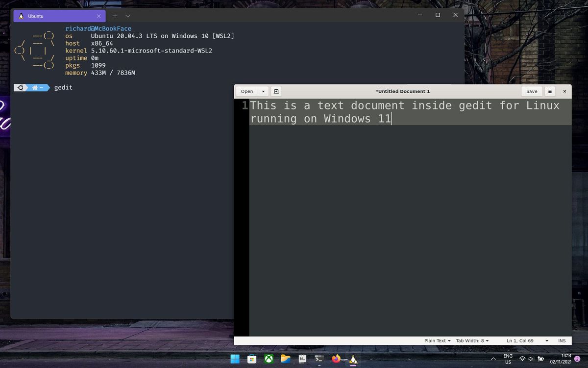Launch Firefox from the taskbar

point(336,359)
